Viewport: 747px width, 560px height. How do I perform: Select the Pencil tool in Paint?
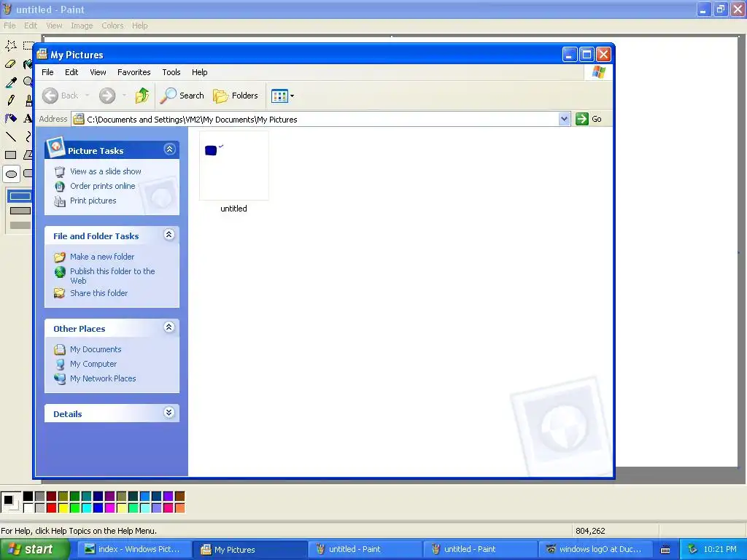11,100
